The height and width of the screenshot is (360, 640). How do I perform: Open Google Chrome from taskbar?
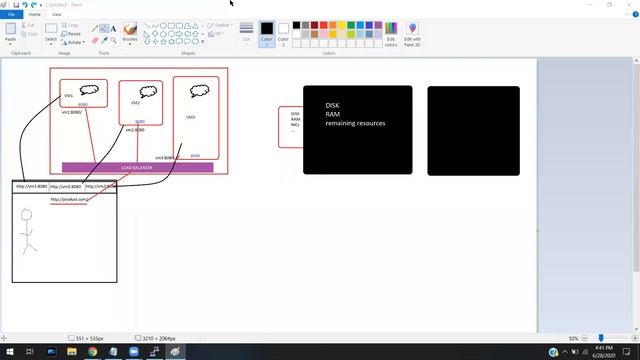click(x=93, y=351)
